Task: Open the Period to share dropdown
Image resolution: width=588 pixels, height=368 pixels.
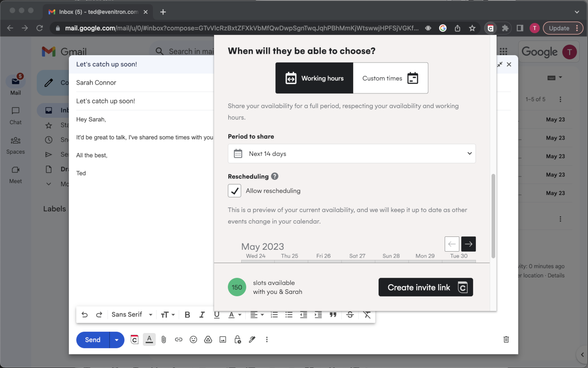Action: 352,154
